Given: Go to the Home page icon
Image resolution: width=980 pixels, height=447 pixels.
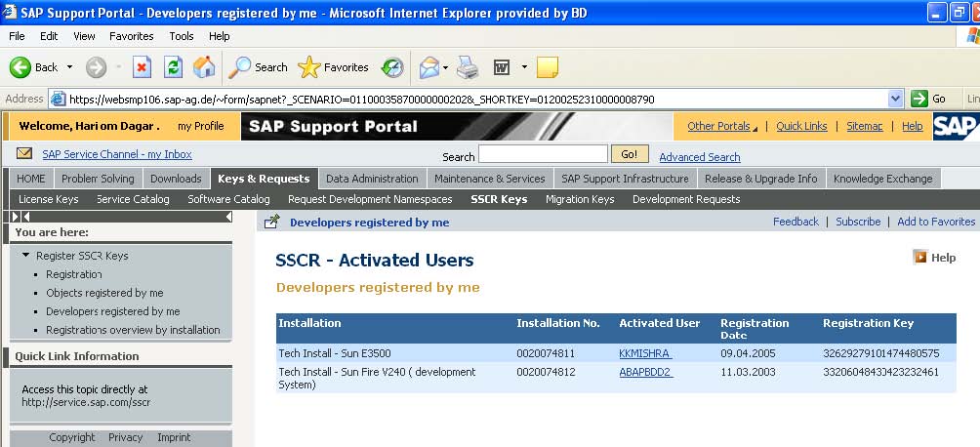Looking at the screenshot, I should point(204,67).
